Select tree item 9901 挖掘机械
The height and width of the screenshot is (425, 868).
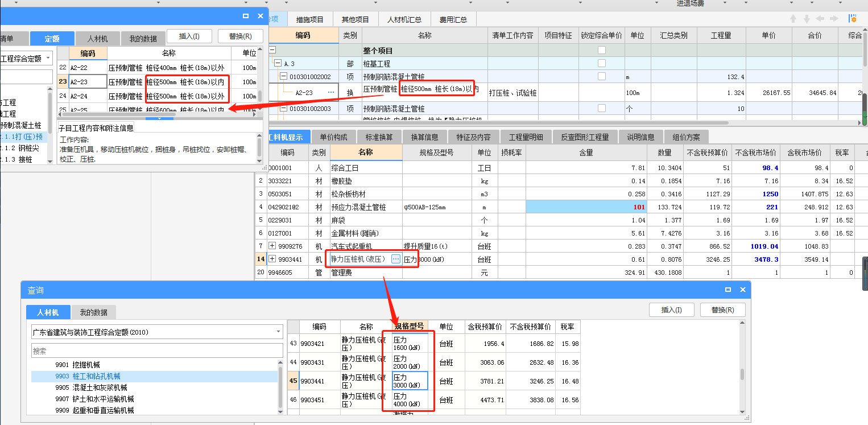coord(77,365)
